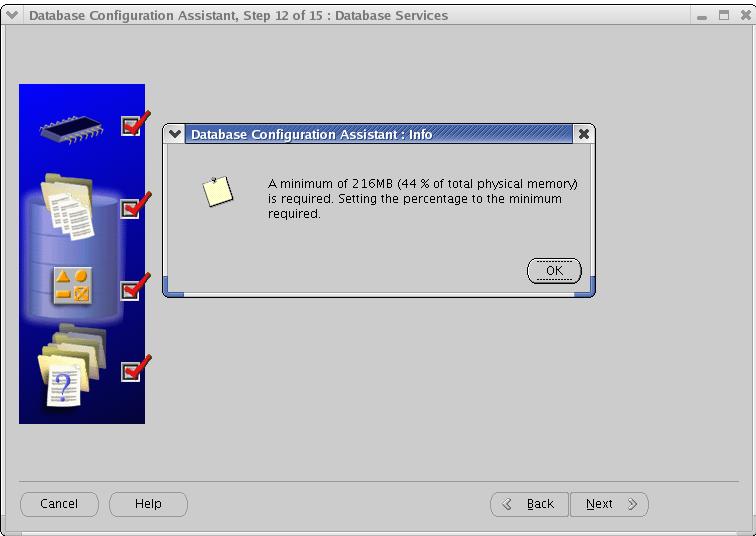Close the Info dialog with X
This screenshot has width=756, height=536.
pos(584,134)
